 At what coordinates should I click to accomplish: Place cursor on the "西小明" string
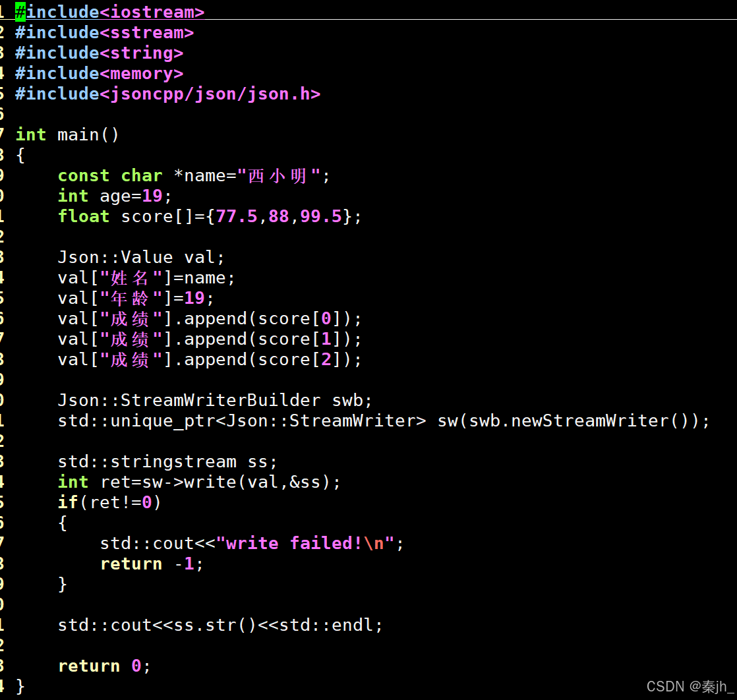[278, 176]
